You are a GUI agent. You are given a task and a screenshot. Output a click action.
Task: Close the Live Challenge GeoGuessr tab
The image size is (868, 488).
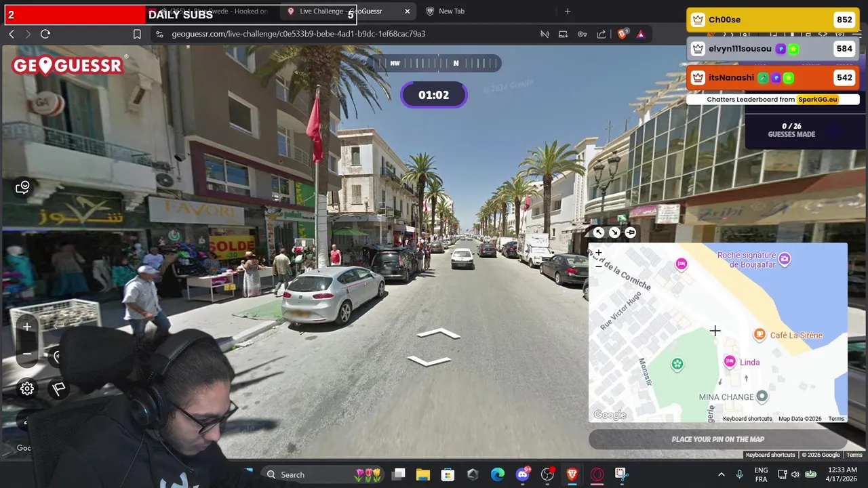(x=407, y=11)
